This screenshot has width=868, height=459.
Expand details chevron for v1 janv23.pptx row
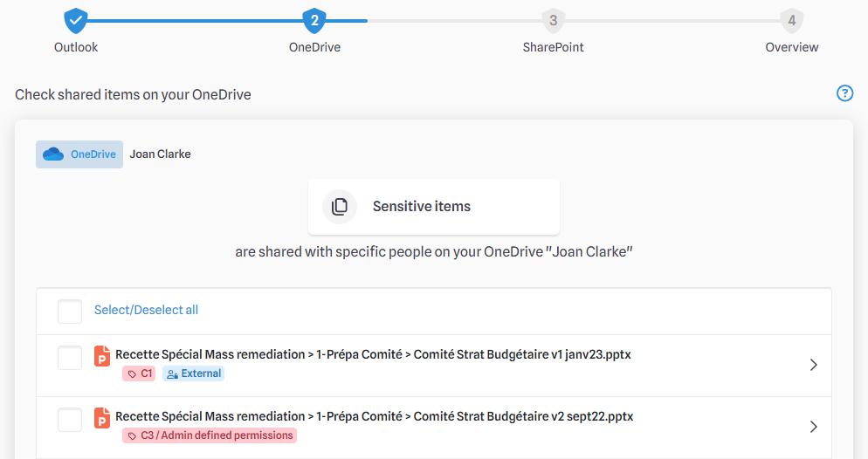click(813, 365)
